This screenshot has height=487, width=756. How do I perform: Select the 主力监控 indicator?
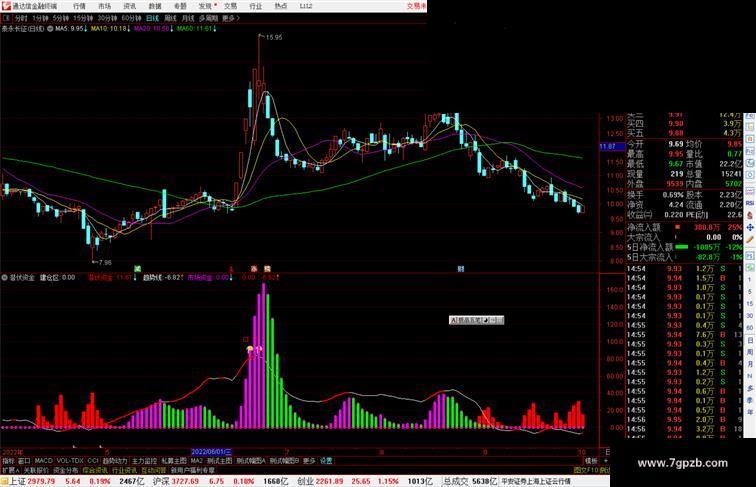point(144,461)
